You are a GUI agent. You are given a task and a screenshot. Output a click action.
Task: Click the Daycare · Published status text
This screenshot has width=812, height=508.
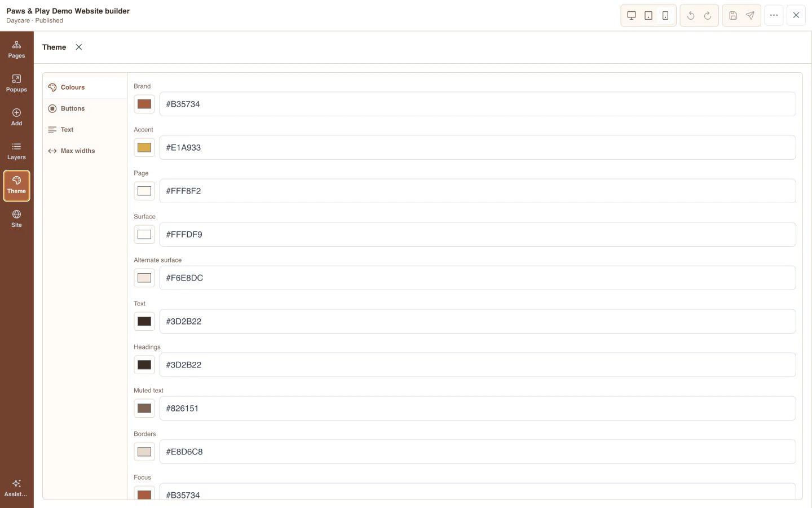[34, 20]
